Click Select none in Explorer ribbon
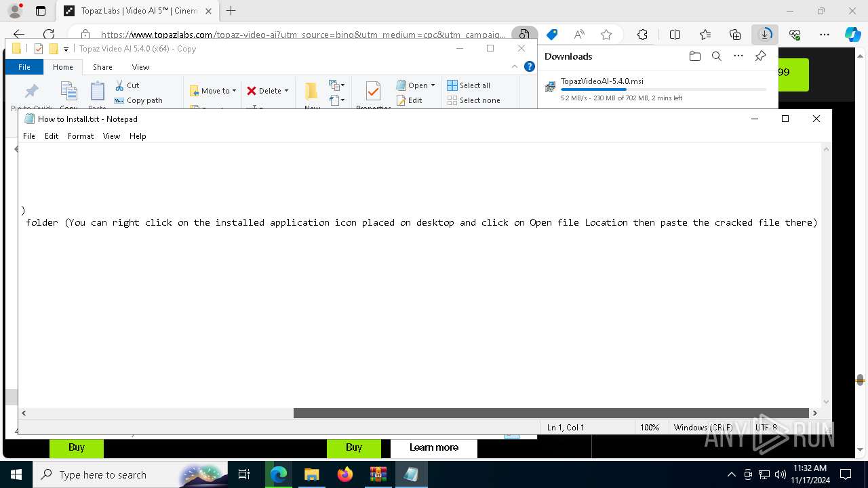The height and width of the screenshot is (488, 868). point(474,100)
